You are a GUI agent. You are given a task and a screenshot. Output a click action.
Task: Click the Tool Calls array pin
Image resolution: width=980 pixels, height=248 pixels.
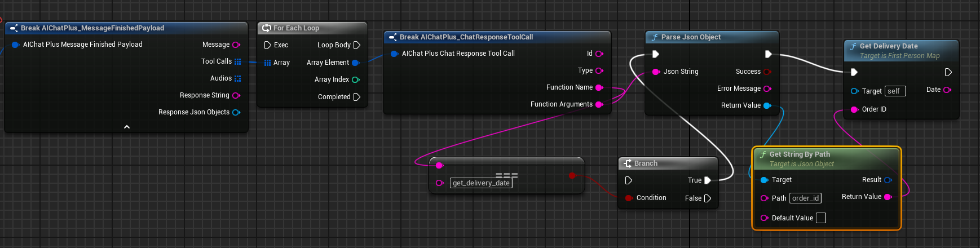[238, 61]
